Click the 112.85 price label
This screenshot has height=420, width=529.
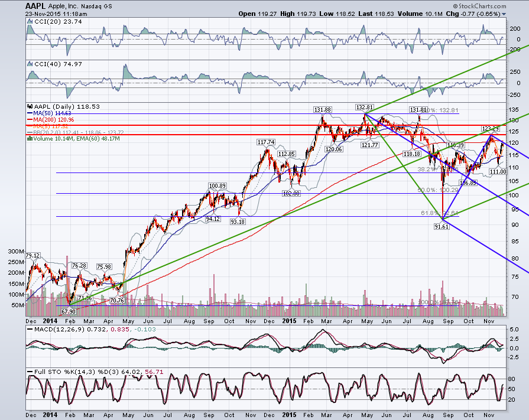287,154
